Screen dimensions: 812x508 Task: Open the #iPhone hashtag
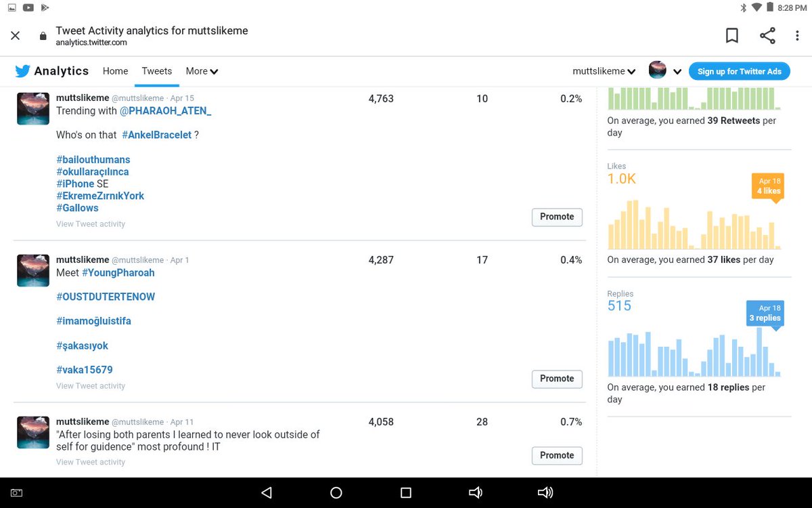[75, 184]
